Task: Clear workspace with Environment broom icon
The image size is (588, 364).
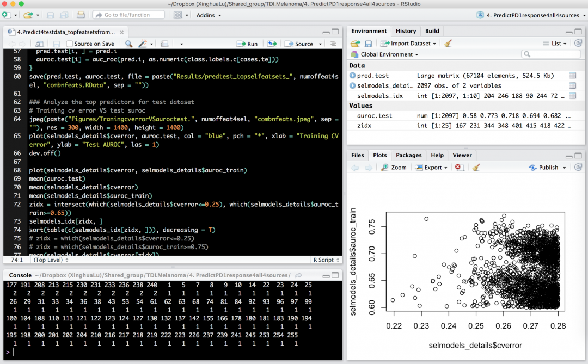Action: coord(448,44)
